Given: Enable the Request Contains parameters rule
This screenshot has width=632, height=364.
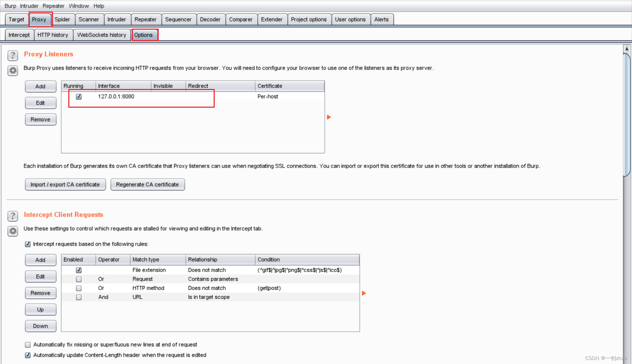Looking at the screenshot, I should [x=79, y=279].
